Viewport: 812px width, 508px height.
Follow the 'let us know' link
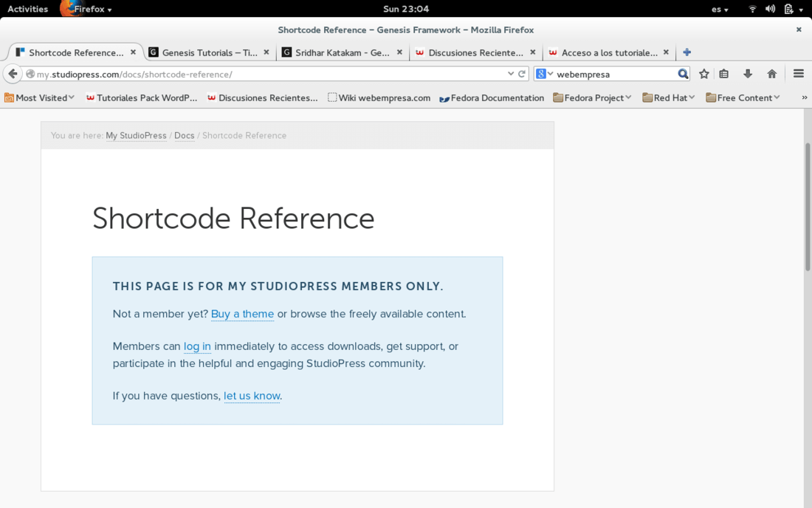pyautogui.click(x=252, y=397)
